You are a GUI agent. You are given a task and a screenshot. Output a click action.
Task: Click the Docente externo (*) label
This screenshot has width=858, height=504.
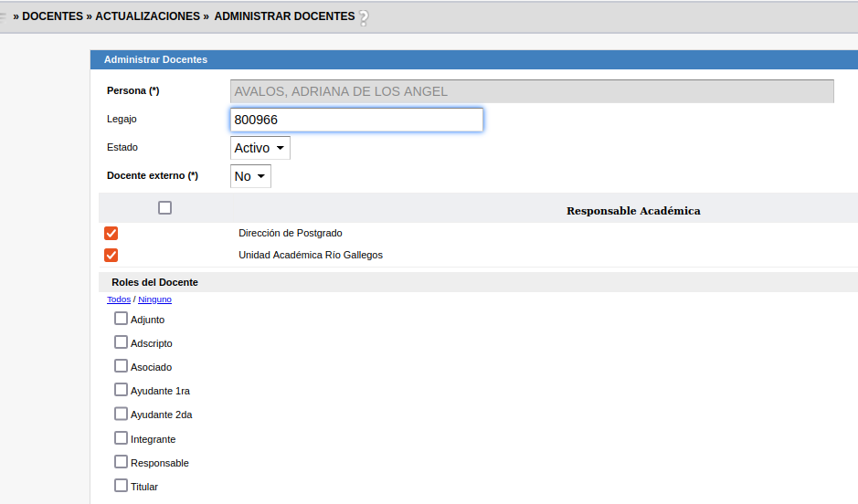(152, 176)
